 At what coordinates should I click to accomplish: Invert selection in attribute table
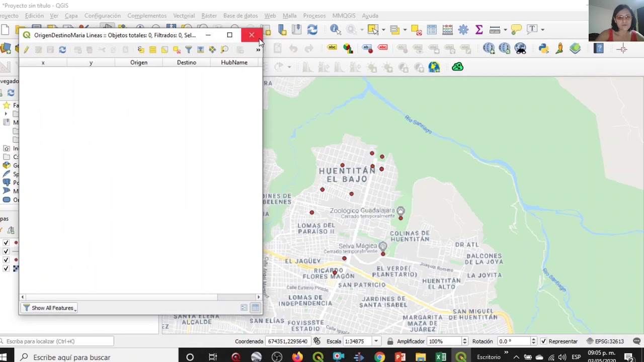(x=165, y=49)
